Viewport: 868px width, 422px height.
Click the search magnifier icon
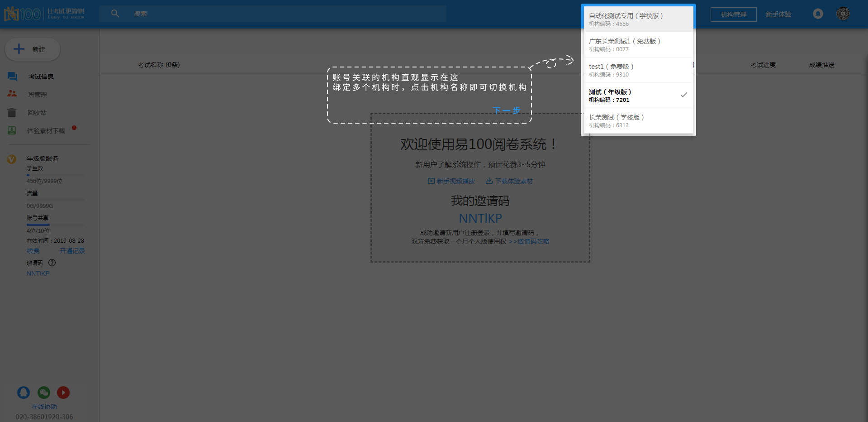tap(115, 14)
